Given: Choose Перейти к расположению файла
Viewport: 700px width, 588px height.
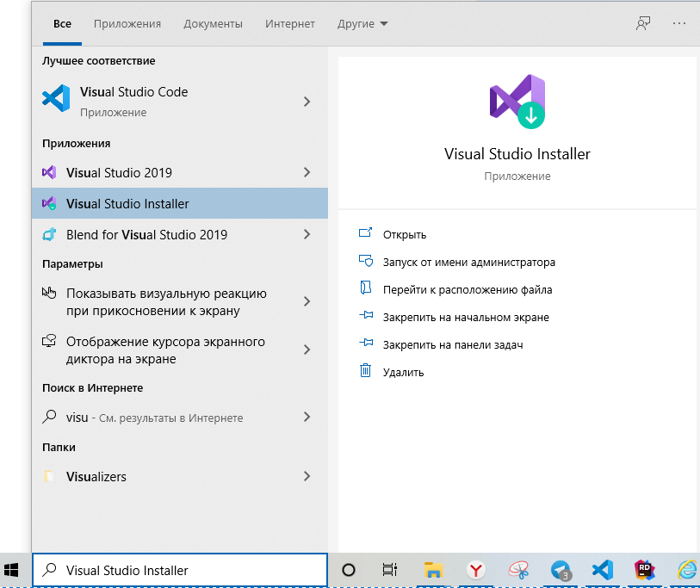Looking at the screenshot, I should (468, 290).
